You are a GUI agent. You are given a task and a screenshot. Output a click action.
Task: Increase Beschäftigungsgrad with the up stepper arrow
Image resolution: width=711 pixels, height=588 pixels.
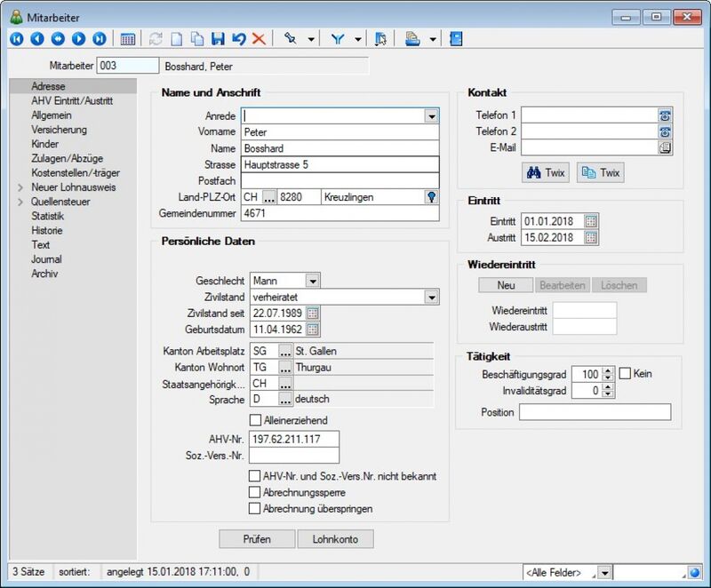tap(608, 370)
